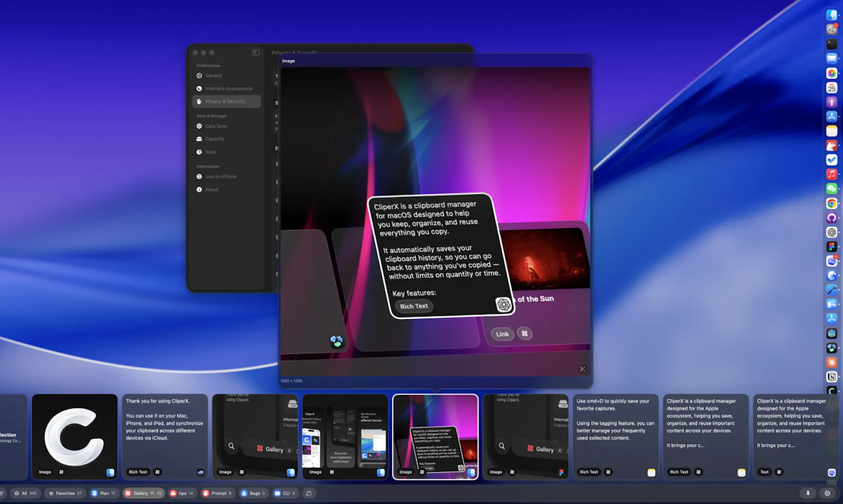Screen dimensions: 843x504
Task: Select the white C logo image clip
Action: 75,437
